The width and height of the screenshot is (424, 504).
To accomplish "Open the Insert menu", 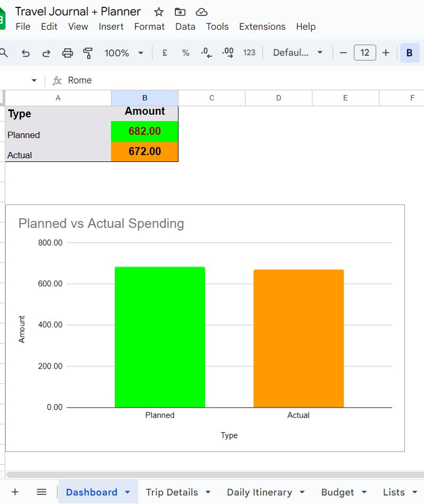I will pyautogui.click(x=111, y=27).
